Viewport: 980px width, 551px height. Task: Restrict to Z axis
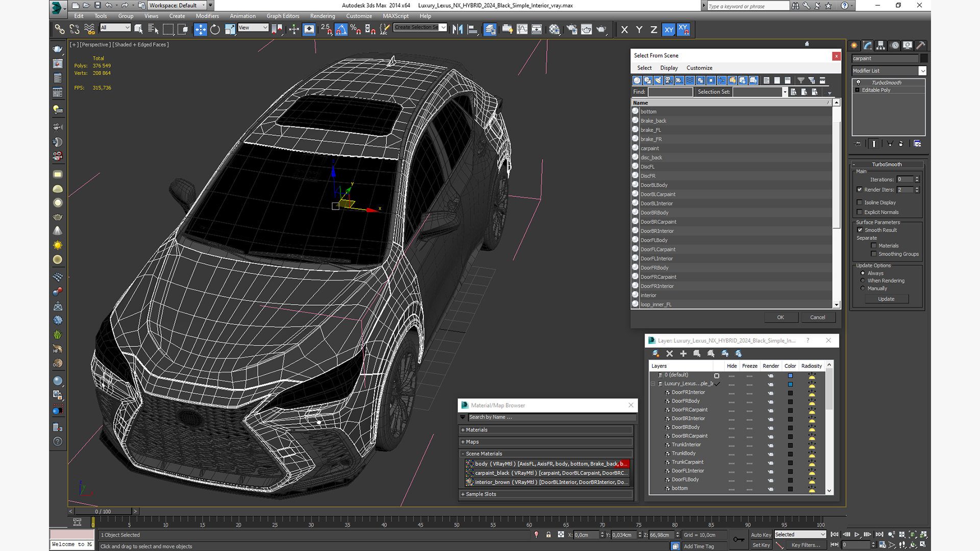tap(654, 30)
